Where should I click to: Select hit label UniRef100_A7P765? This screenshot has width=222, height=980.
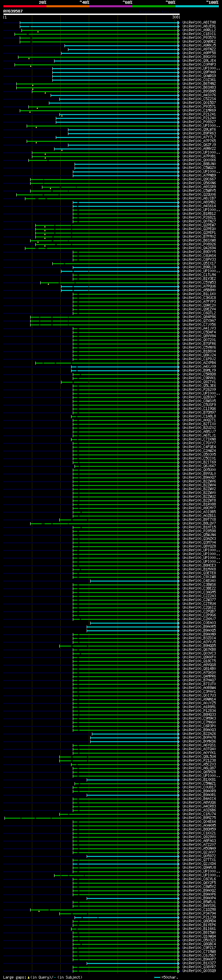199,141
